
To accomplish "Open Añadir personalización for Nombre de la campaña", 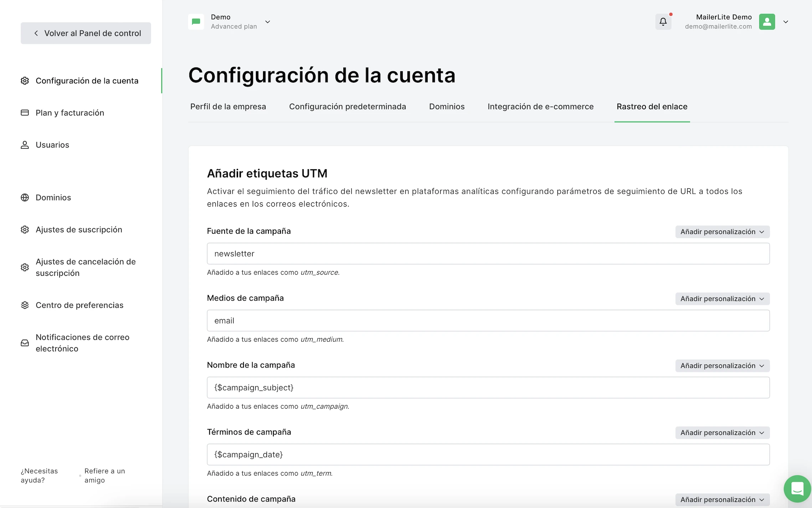I will click(722, 366).
